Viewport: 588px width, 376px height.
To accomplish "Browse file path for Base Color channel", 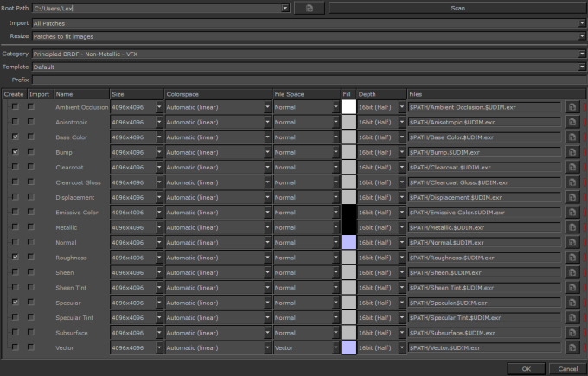I will (x=572, y=137).
